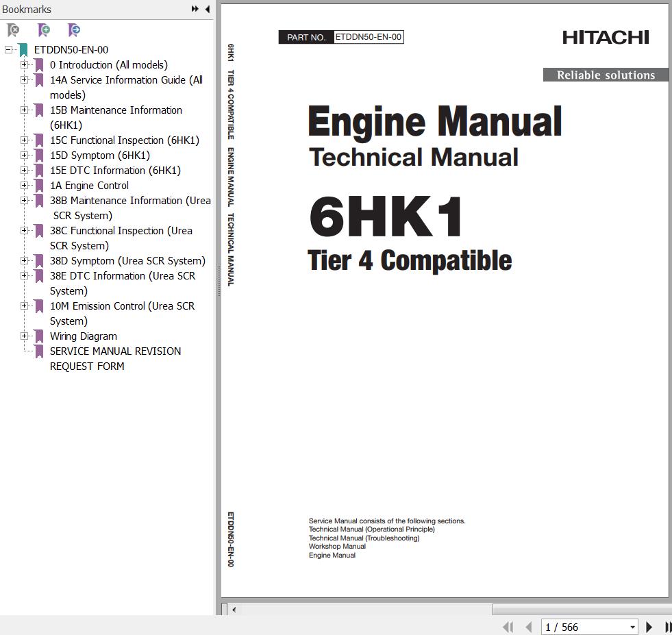Expand the 0 Introduction bookmark
The height and width of the screenshot is (635, 672).
tap(25, 64)
